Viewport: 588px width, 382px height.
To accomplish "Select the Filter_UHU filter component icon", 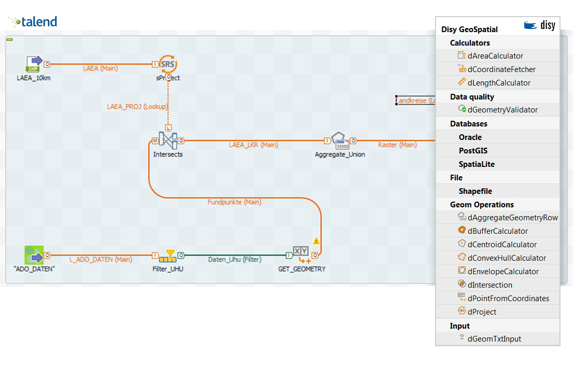I will point(167,256).
